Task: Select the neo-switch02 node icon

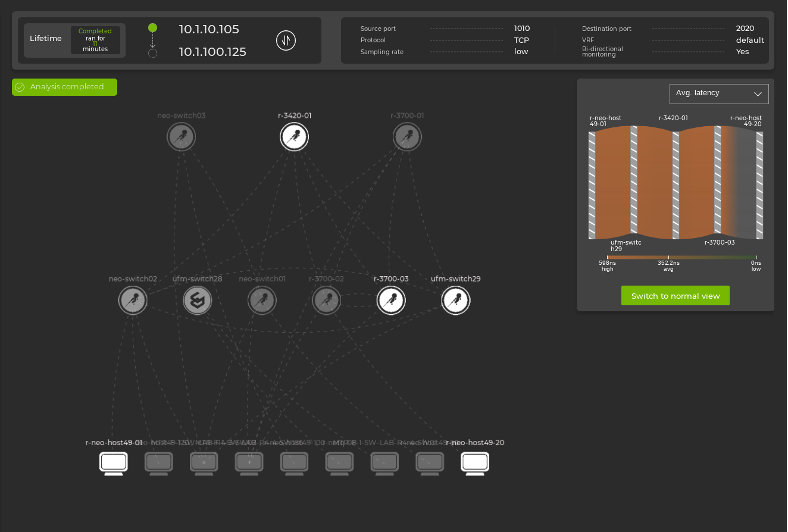Action: tap(133, 300)
